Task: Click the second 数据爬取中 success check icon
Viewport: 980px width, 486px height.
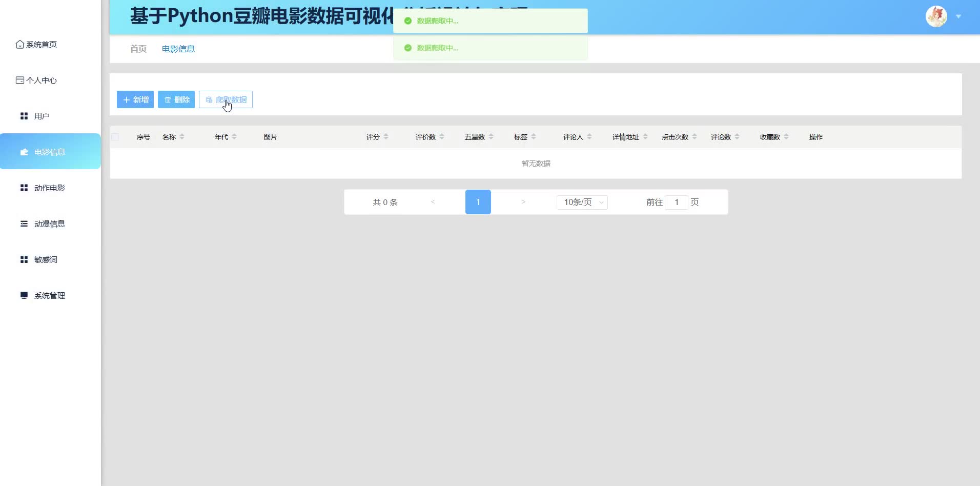Action: point(408,48)
